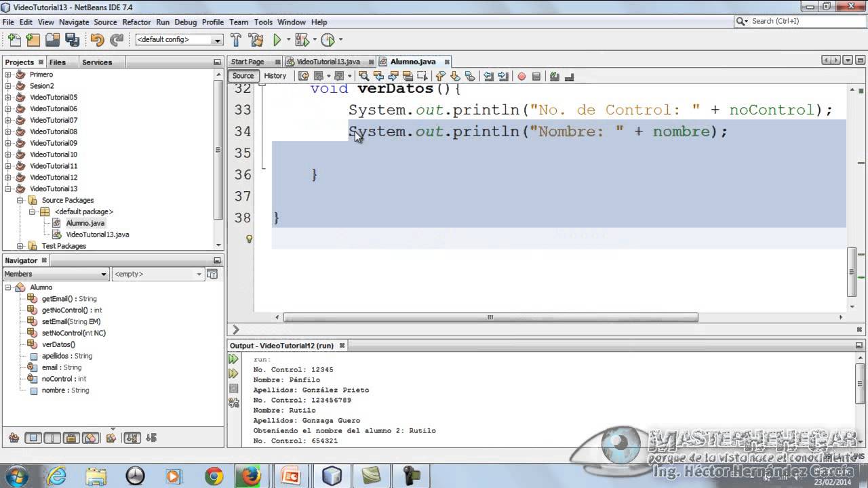Switch to the VideoTutorial13.java editor tab
This screenshot has width=868, height=488.
click(328, 62)
